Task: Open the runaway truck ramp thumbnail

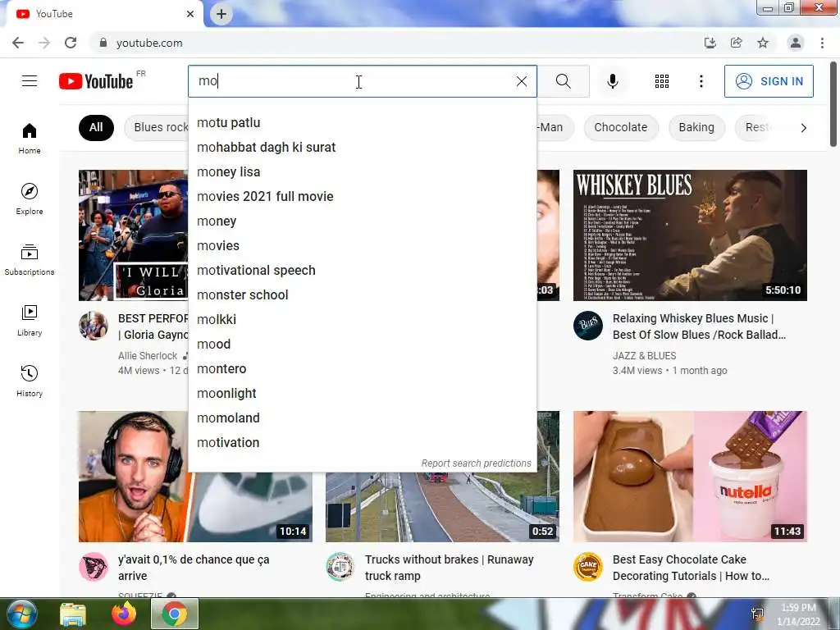Action: (x=442, y=507)
